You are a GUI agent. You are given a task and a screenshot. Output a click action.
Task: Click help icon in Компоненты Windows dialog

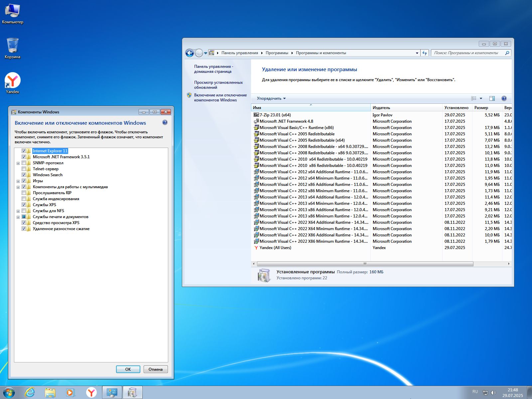[165, 123]
